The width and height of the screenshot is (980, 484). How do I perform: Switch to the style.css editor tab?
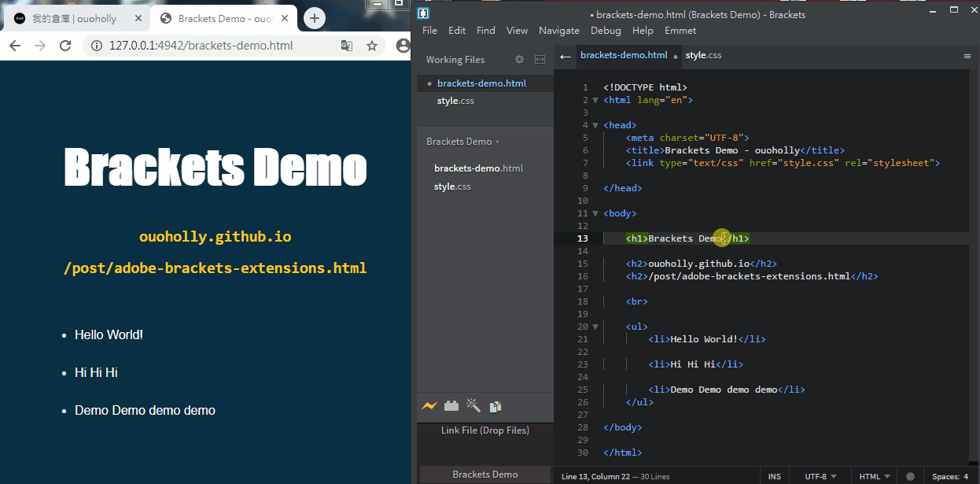(x=703, y=55)
